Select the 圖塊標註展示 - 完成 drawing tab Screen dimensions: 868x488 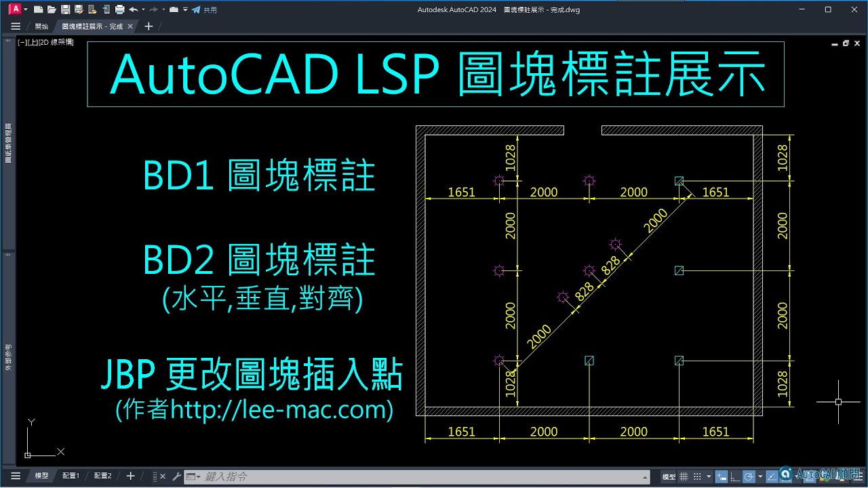92,26
